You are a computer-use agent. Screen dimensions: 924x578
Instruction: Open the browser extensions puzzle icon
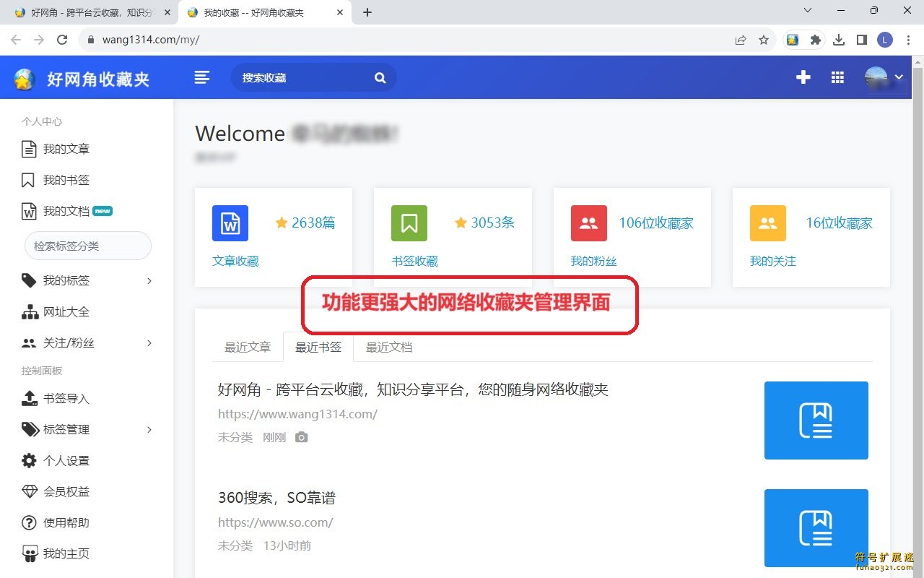click(816, 40)
